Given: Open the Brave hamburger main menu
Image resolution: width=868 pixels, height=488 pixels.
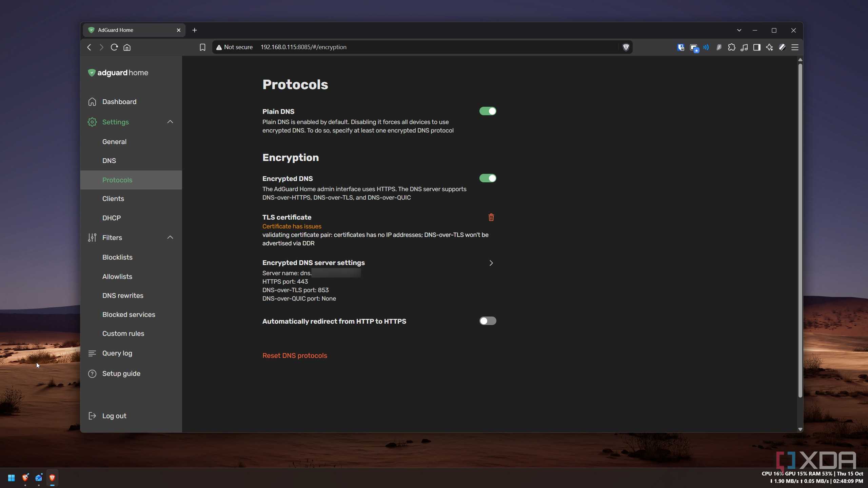Looking at the screenshot, I should tap(795, 47).
